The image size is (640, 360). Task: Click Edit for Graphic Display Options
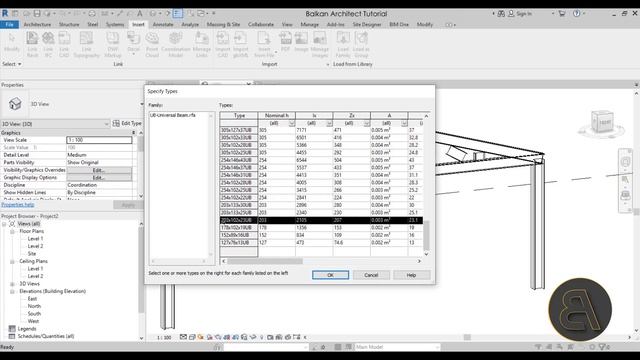point(99,178)
